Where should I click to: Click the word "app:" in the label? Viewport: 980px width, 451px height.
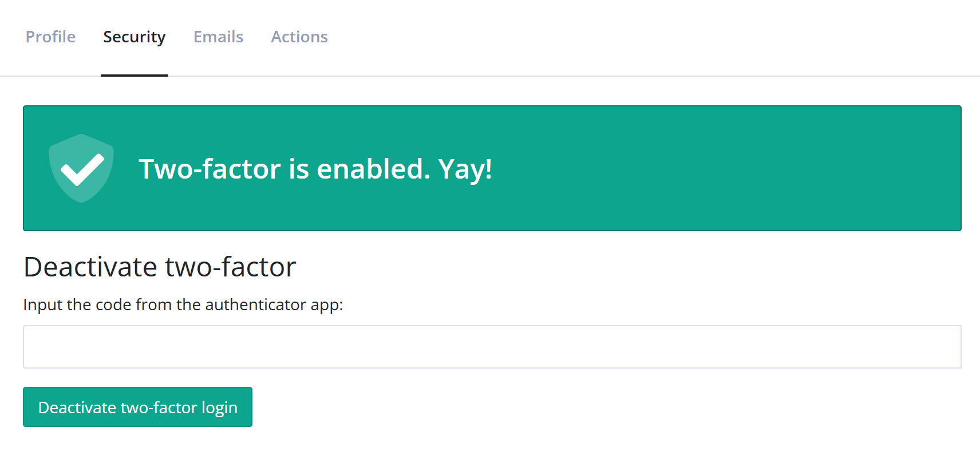[327, 304]
